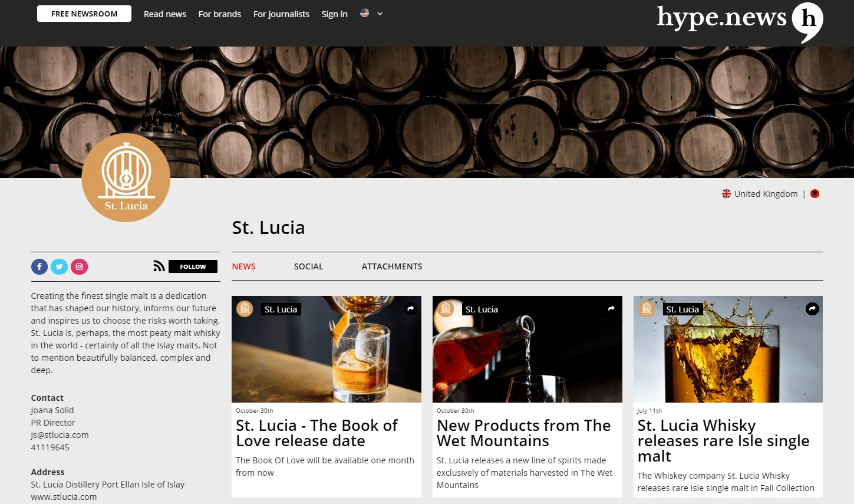Open the For journalists menu item
Viewport: 854px width, 504px height.
[281, 14]
